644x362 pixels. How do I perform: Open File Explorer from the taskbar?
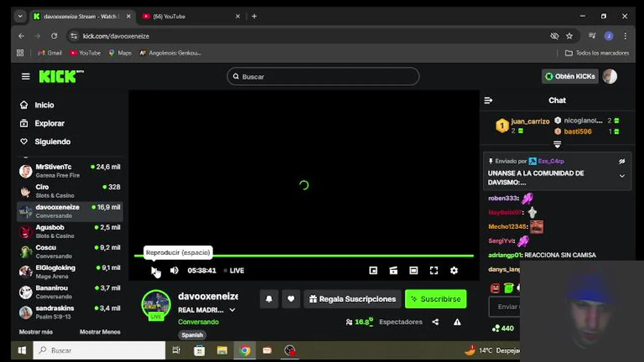point(222,350)
